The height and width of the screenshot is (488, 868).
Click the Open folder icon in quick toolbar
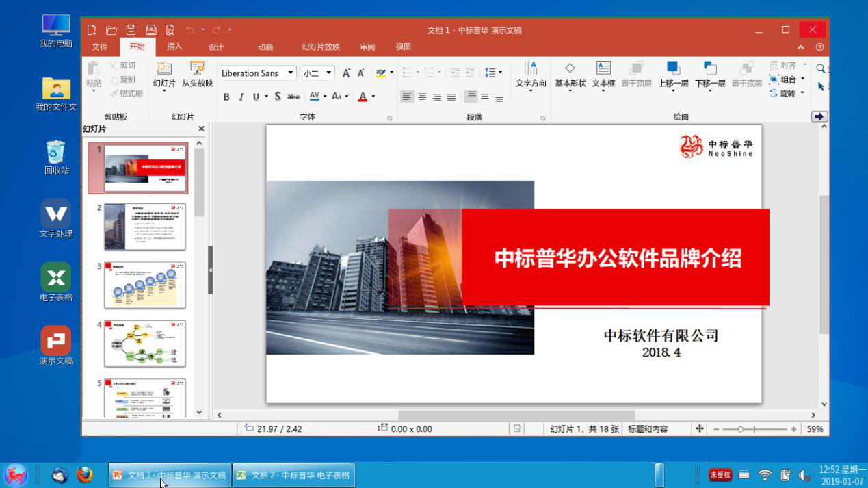[x=111, y=29]
